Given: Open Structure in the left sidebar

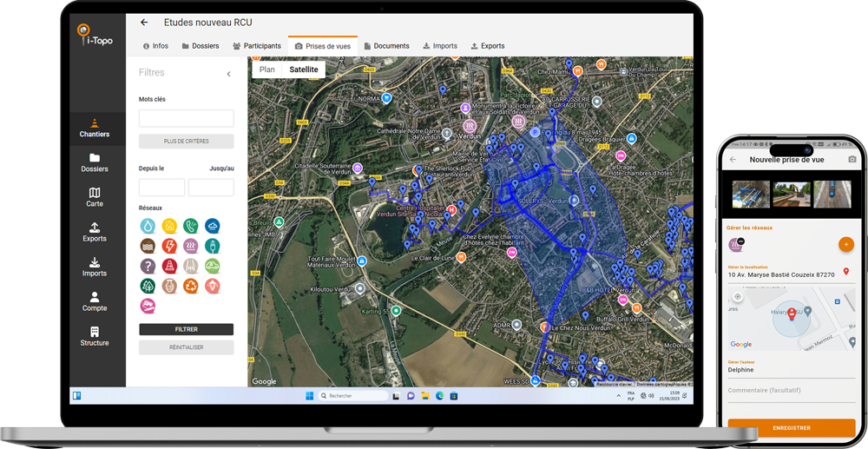Looking at the screenshot, I should [95, 336].
